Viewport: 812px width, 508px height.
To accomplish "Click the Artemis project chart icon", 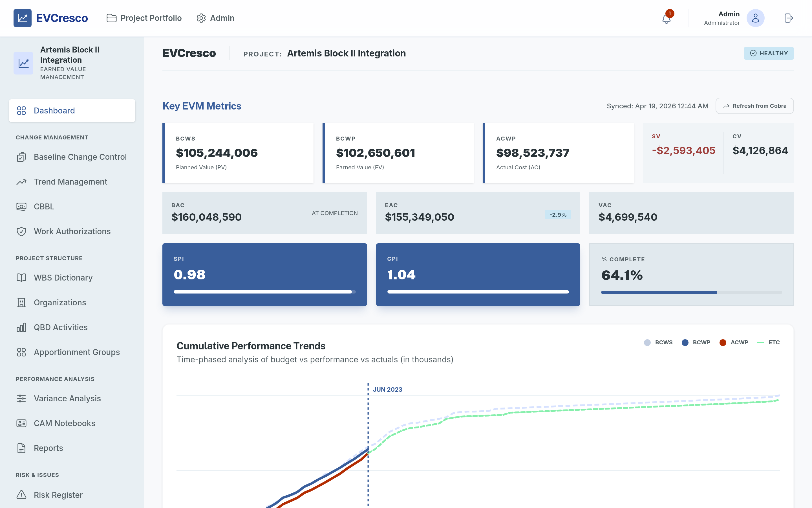I will pos(23,63).
